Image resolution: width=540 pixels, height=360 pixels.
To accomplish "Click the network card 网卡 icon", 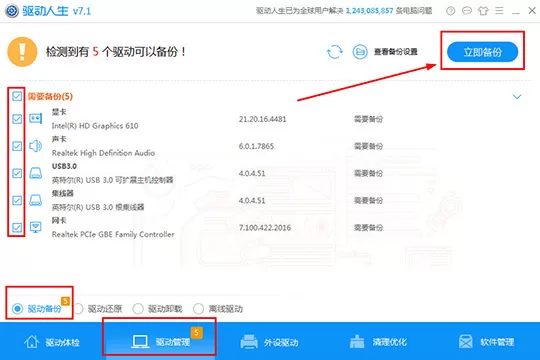I will pos(35,227).
